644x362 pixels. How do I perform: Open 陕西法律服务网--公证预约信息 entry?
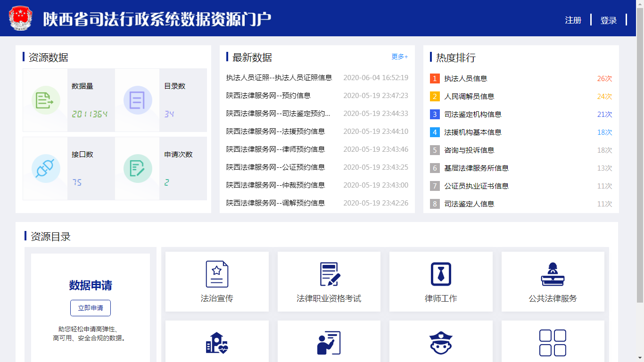pos(275,167)
